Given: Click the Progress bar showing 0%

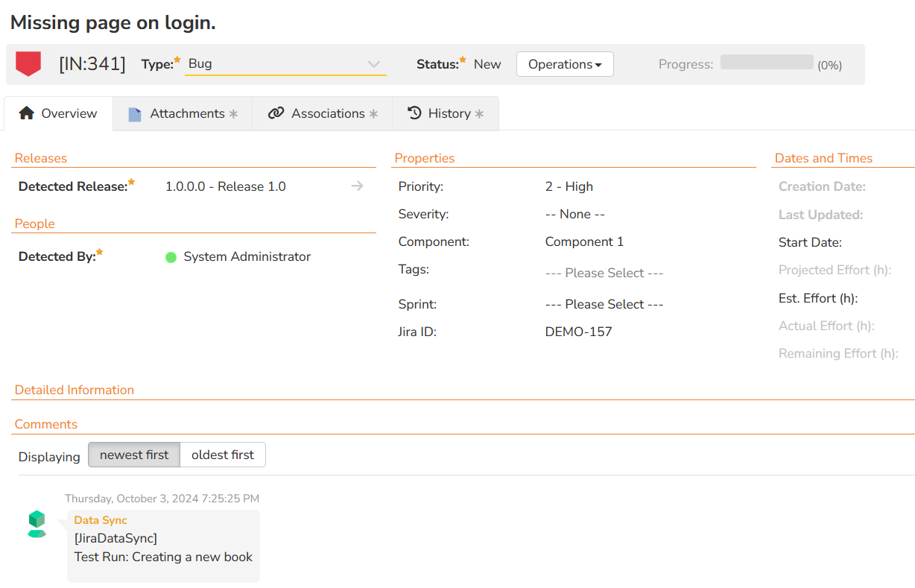Looking at the screenshot, I should tap(766, 63).
